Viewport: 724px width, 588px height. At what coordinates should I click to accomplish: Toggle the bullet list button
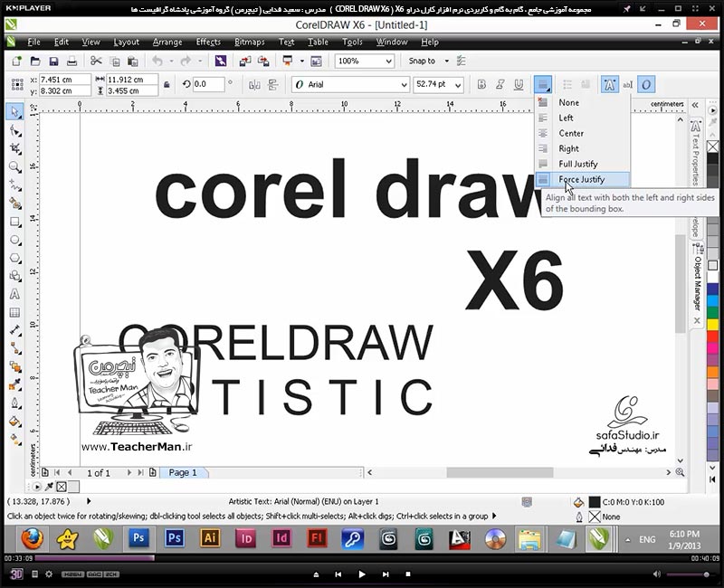pos(567,84)
